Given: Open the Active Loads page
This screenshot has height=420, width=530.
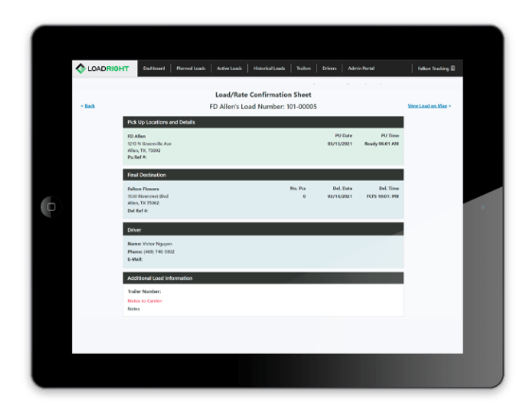Looking at the screenshot, I should 229,68.
